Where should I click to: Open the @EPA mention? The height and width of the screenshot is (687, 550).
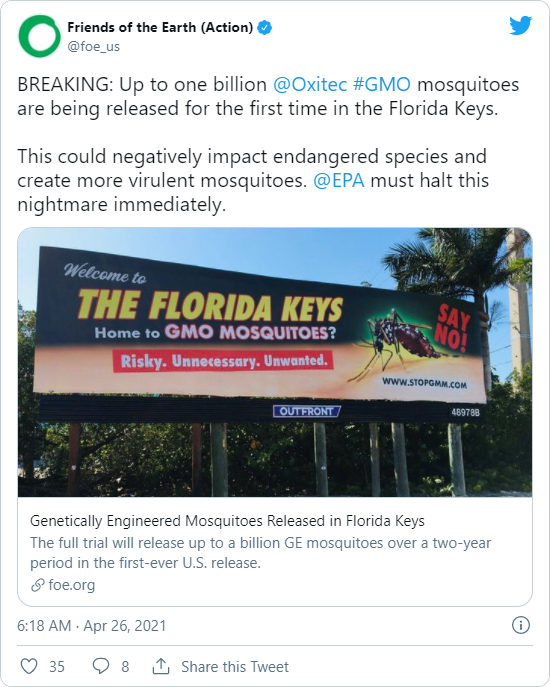click(339, 181)
